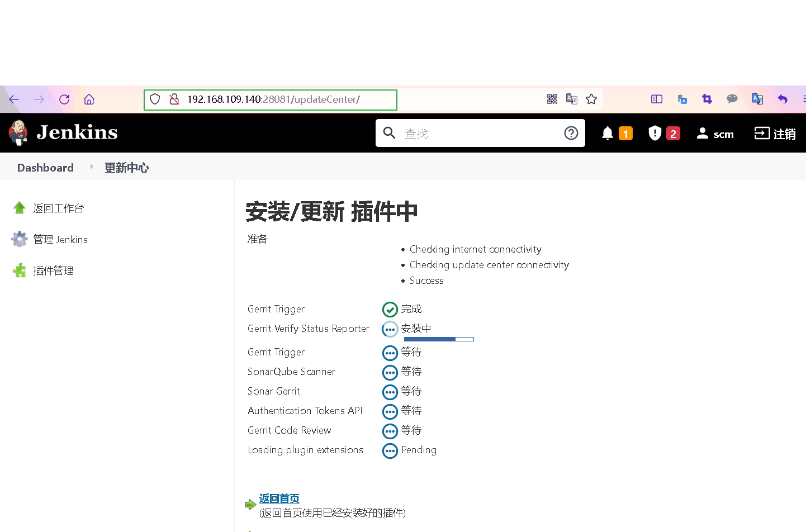
Task: Open the chat bubble extension icon
Action: pos(732,99)
